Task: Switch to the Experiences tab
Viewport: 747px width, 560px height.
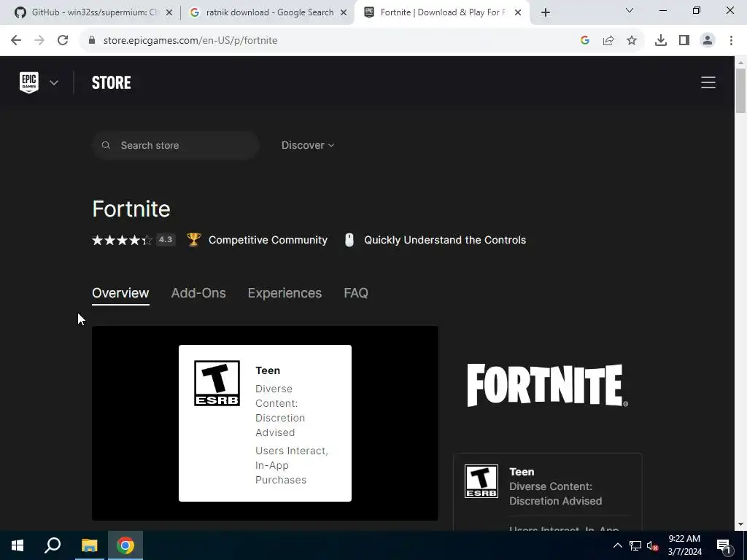Action: coord(285,293)
